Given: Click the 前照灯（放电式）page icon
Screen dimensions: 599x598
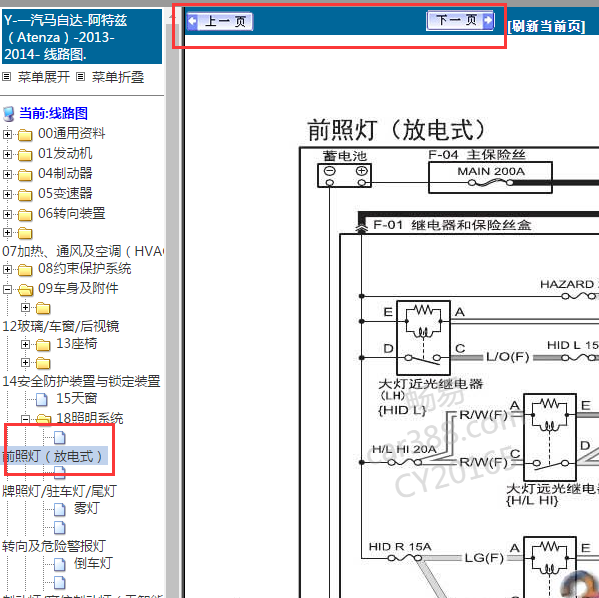Looking at the screenshot, I should pyautogui.click(x=60, y=438).
